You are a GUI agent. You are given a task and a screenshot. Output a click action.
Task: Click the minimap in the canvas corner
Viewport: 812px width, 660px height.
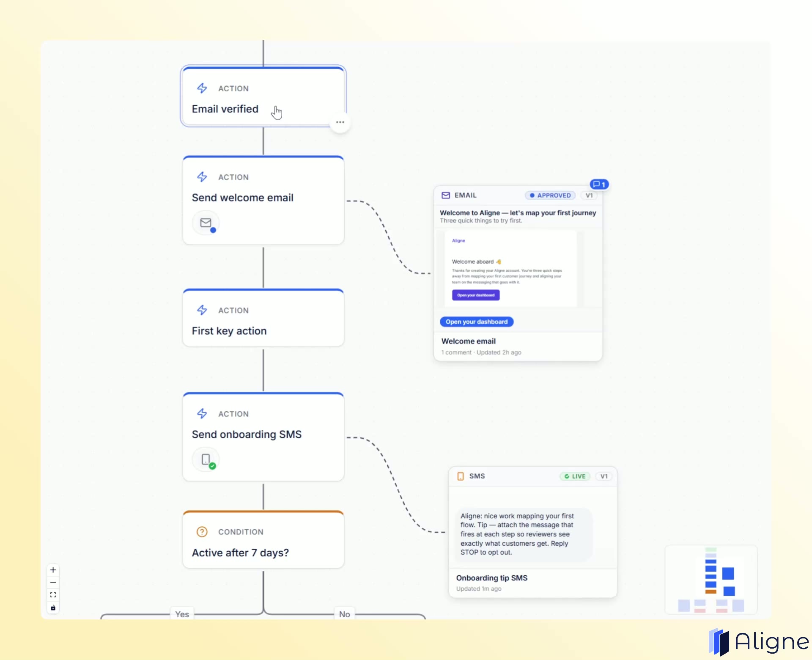pos(711,580)
